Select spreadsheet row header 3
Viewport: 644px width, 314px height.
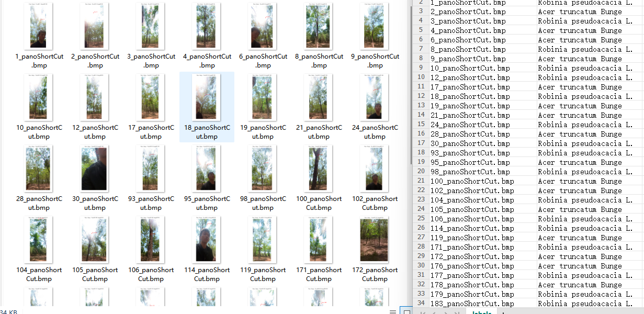[421, 11]
